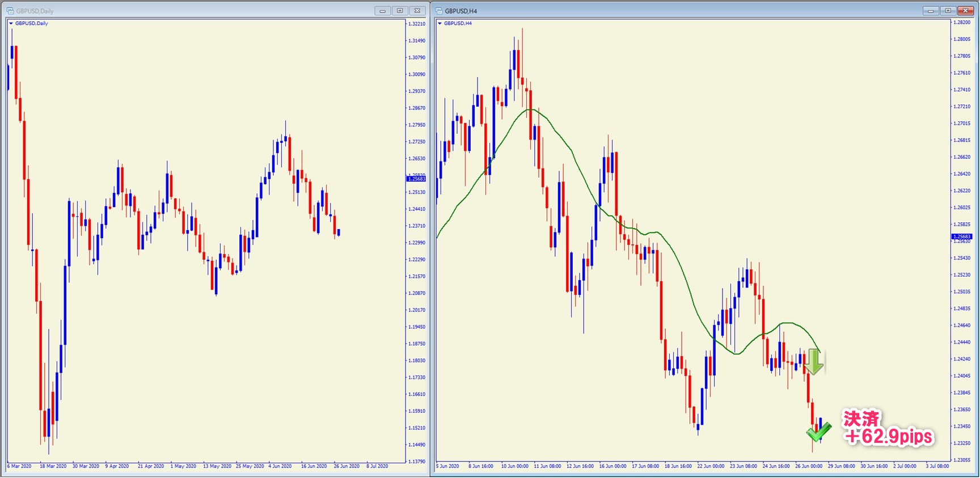Click the 1.20870 price label on Daily axis

417,293
